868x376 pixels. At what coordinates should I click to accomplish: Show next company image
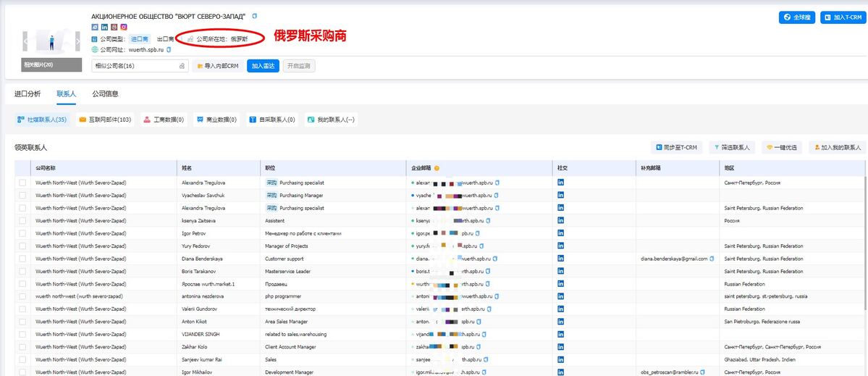coord(78,41)
